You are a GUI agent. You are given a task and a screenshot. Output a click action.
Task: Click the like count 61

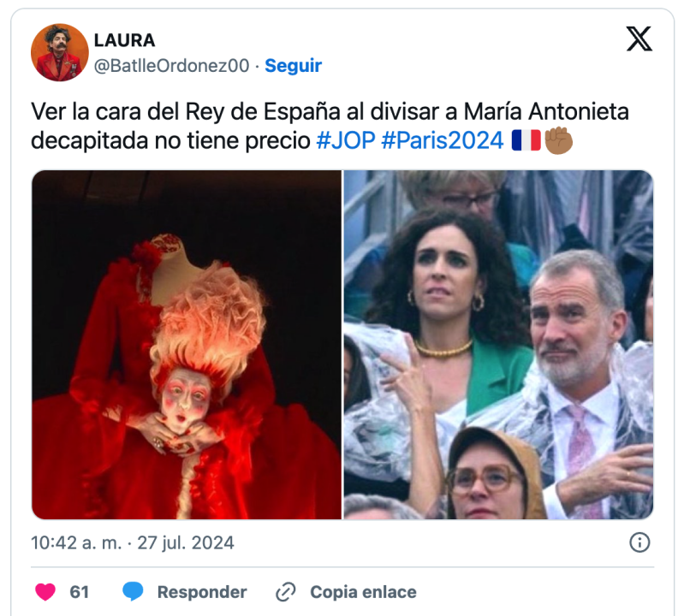(80, 592)
